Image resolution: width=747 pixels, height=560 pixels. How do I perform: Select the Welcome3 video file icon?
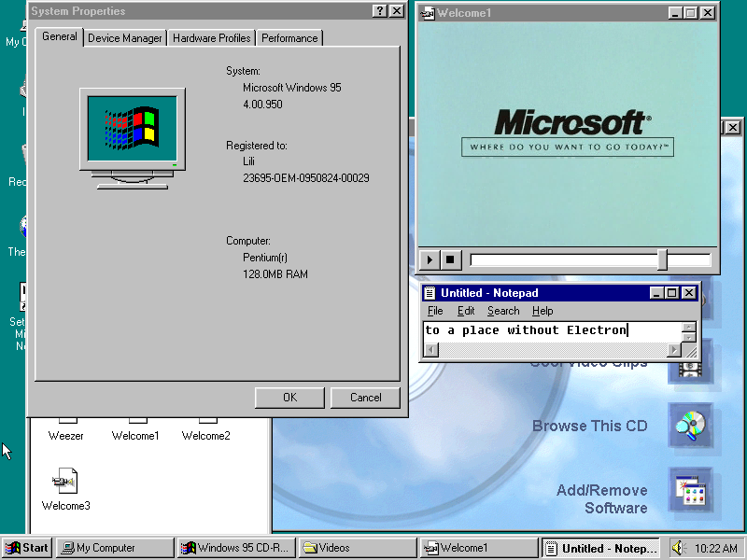pos(65,481)
